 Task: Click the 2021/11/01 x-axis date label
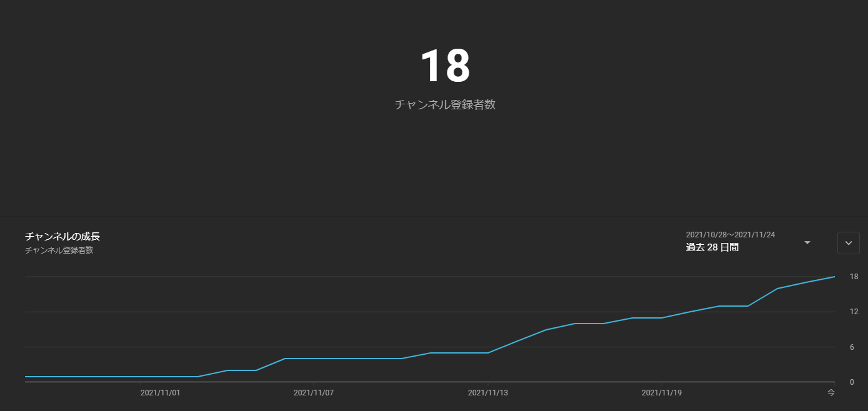160,393
